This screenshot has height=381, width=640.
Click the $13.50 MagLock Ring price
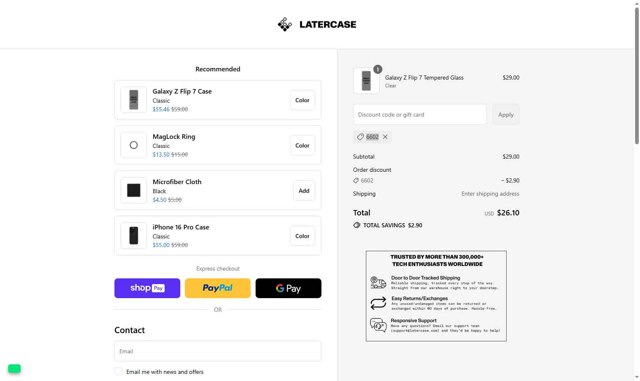161,155
